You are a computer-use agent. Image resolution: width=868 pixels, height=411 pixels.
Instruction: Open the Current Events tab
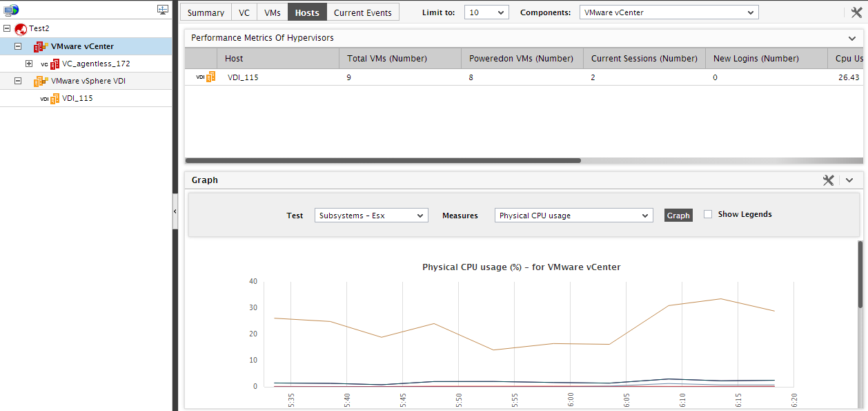tap(363, 12)
